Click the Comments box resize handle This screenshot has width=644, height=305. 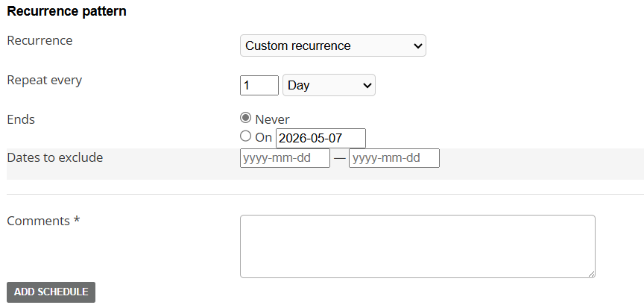591,274
